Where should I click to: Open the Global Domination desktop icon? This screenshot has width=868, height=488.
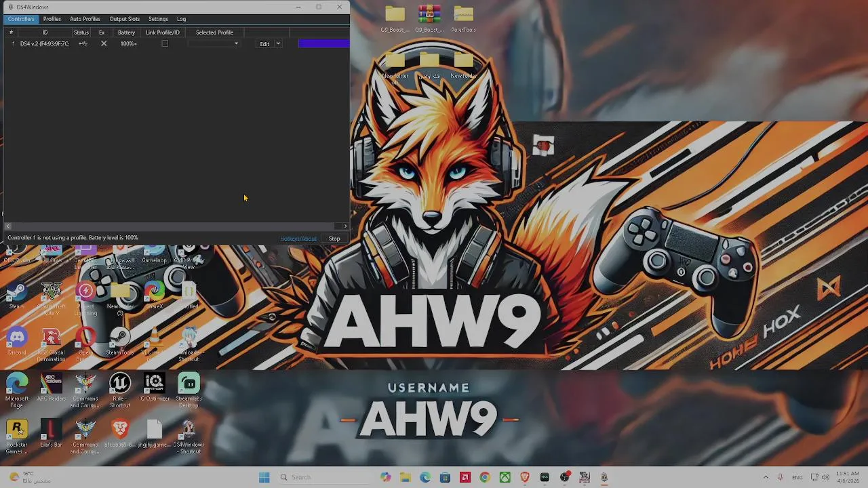click(52, 344)
